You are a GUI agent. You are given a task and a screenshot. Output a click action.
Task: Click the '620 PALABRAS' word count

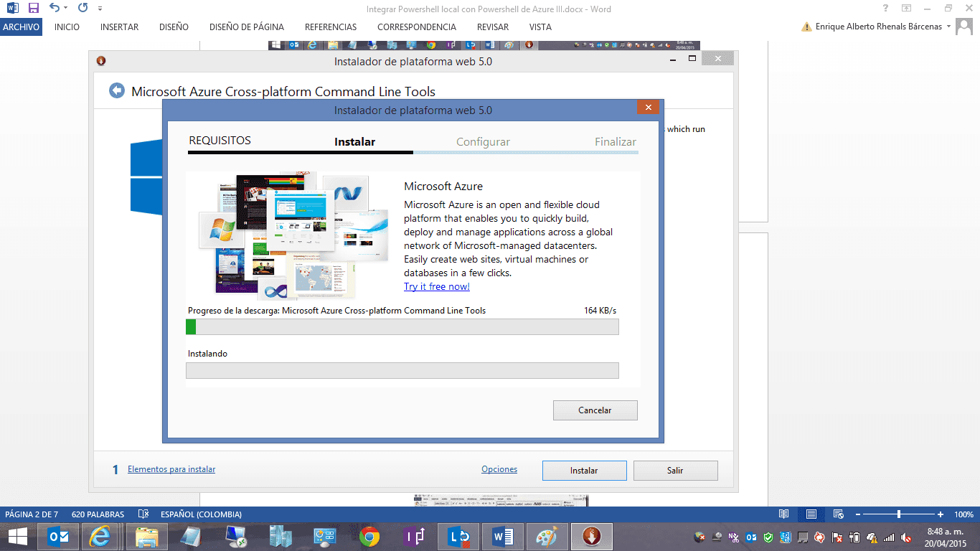tap(98, 514)
